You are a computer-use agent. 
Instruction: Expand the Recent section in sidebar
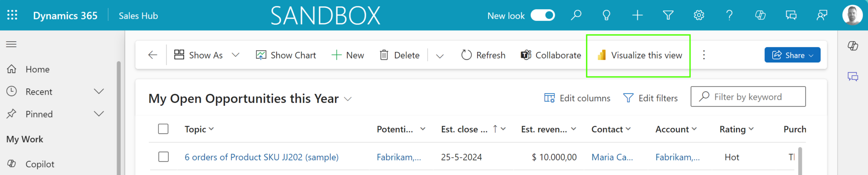[99, 92]
